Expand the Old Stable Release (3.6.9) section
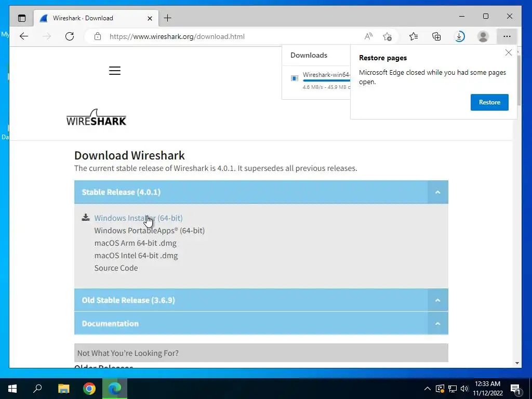This screenshot has width=532, height=399. point(437,300)
